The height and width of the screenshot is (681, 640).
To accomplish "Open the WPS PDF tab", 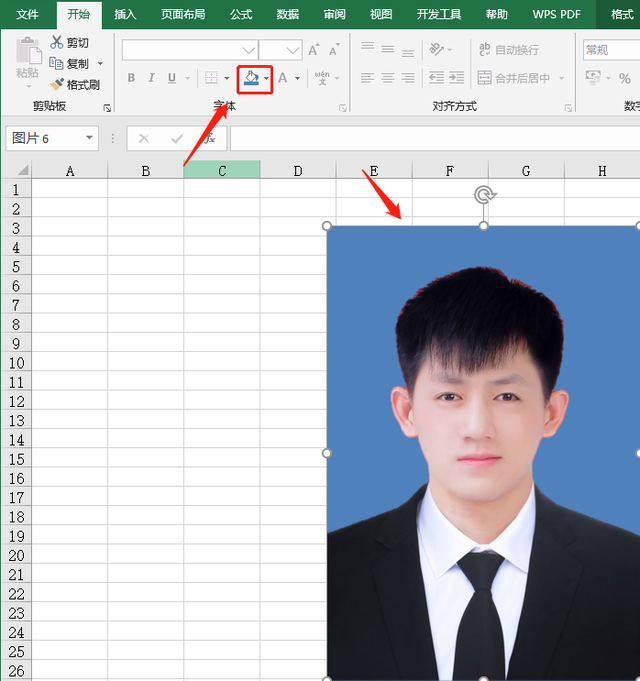I will [x=556, y=14].
